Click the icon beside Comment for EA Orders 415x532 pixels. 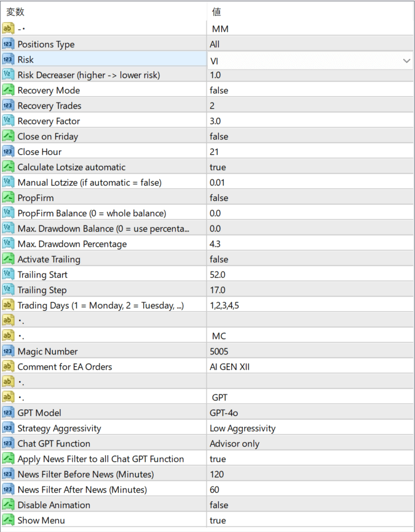8,367
